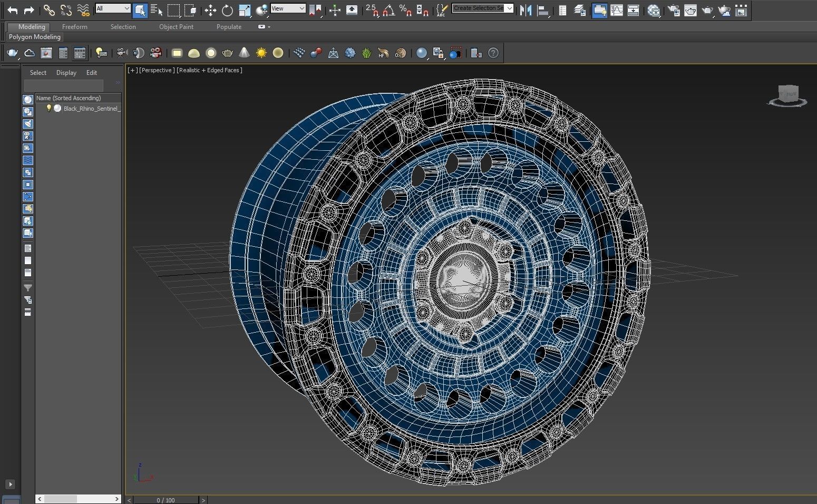
Task: Activate the Select and Move tool
Action: [210, 10]
